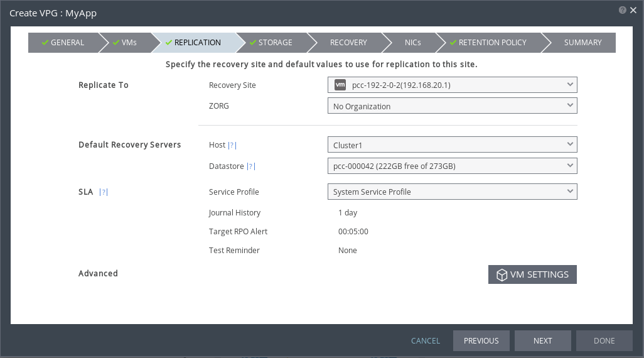
Task: Click the help icon next to Datastore
Action: tap(251, 166)
